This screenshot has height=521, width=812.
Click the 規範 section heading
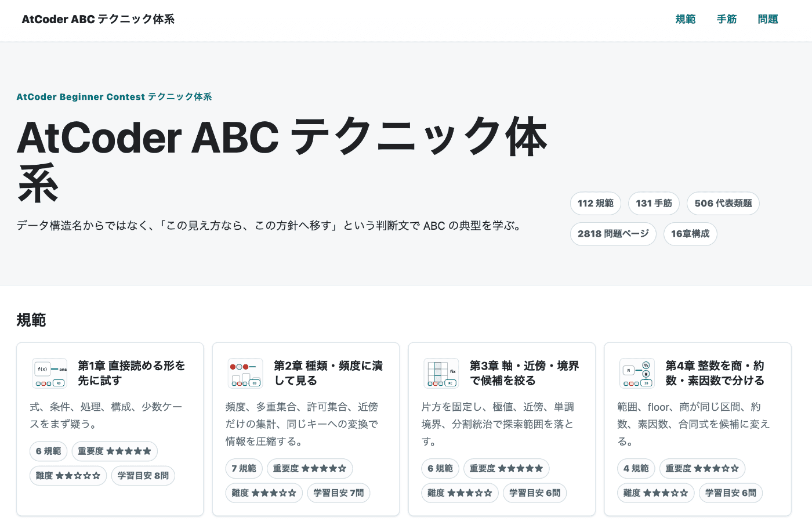click(31, 320)
